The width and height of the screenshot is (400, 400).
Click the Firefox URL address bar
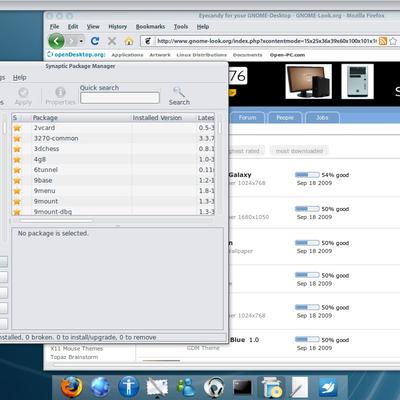266,41
